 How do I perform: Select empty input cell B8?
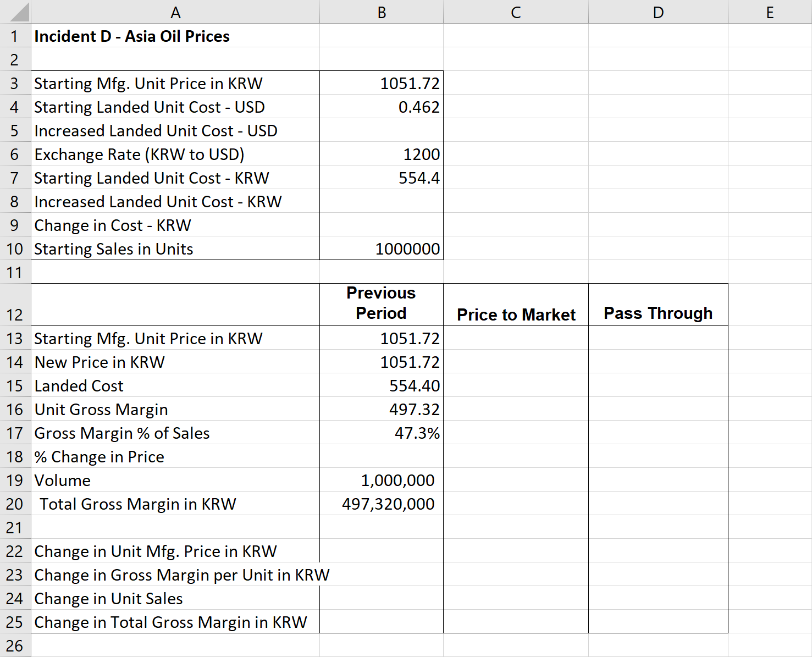(x=382, y=201)
